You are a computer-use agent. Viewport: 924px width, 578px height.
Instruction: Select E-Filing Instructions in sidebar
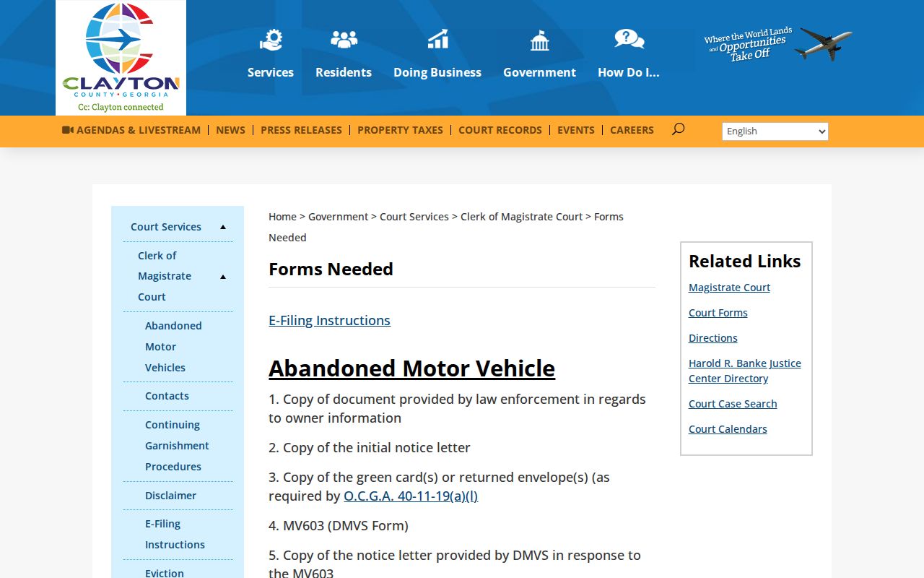pyautogui.click(x=175, y=534)
